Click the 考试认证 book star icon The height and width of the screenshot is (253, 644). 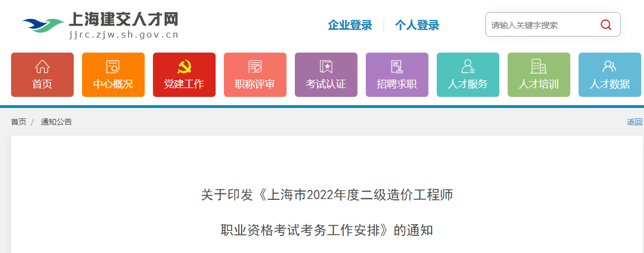(x=326, y=67)
